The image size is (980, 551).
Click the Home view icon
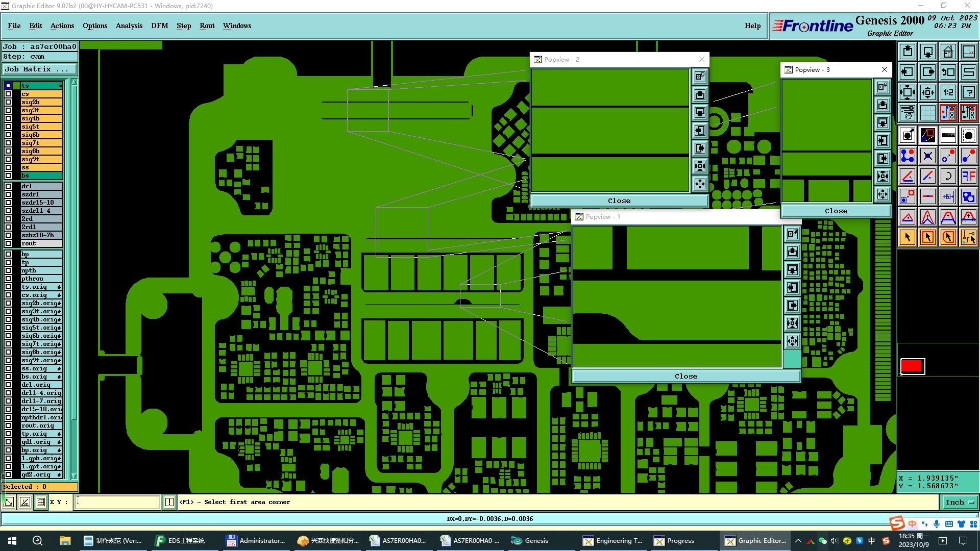click(x=948, y=52)
